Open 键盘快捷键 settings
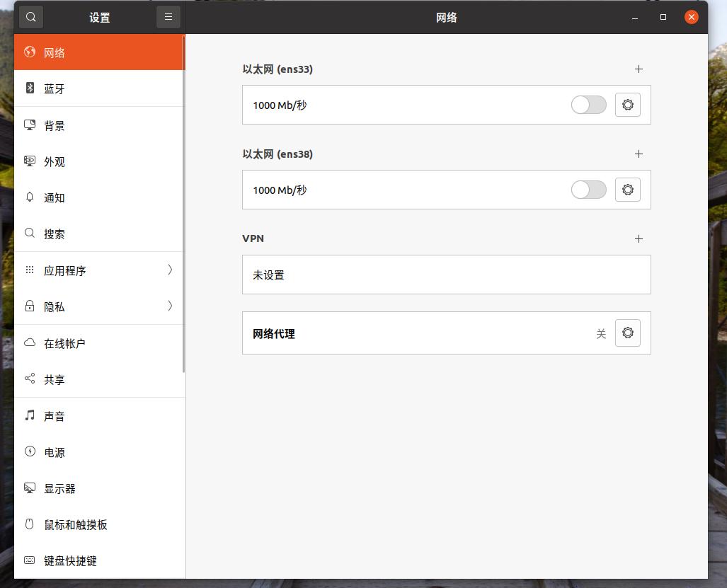 coord(71,560)
